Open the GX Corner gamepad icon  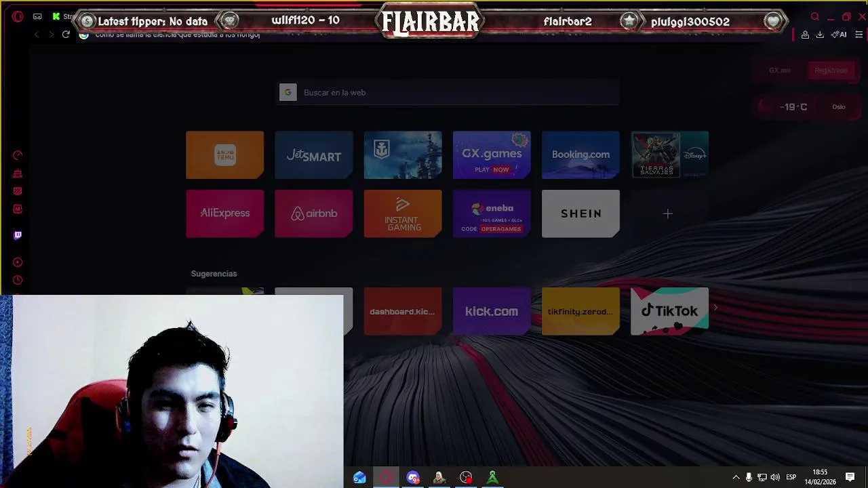pos(37,17)
